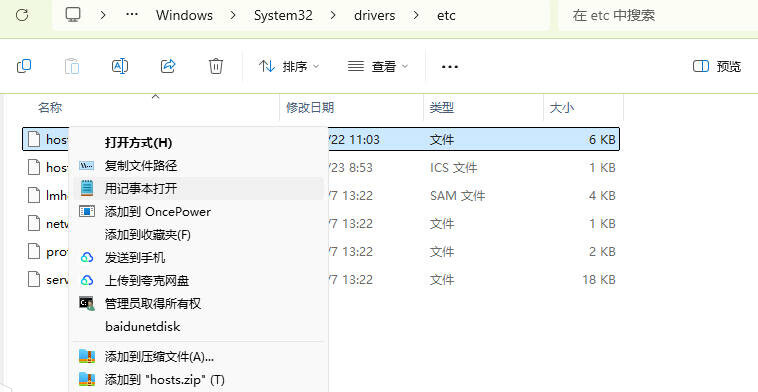This screenshot has height=392, width=758.
Task: Click the Rename toolbar icon
Action: pos(120,66)
